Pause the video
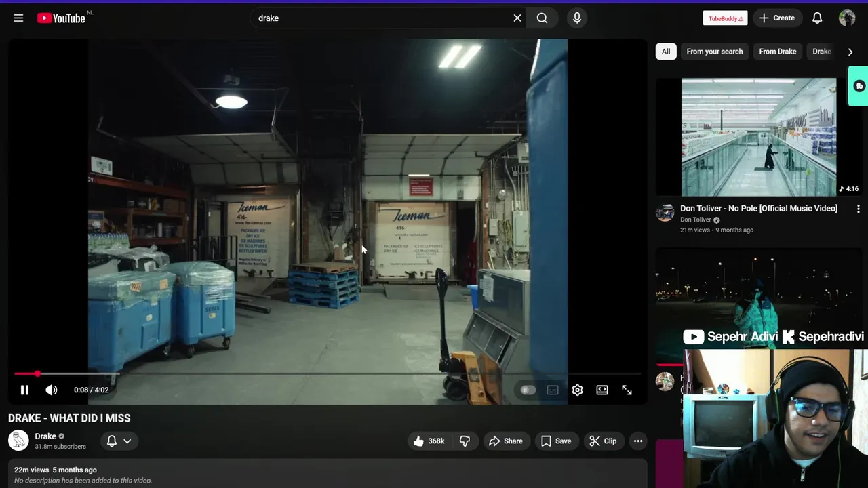The image size is (868, 488). (24, 390)
